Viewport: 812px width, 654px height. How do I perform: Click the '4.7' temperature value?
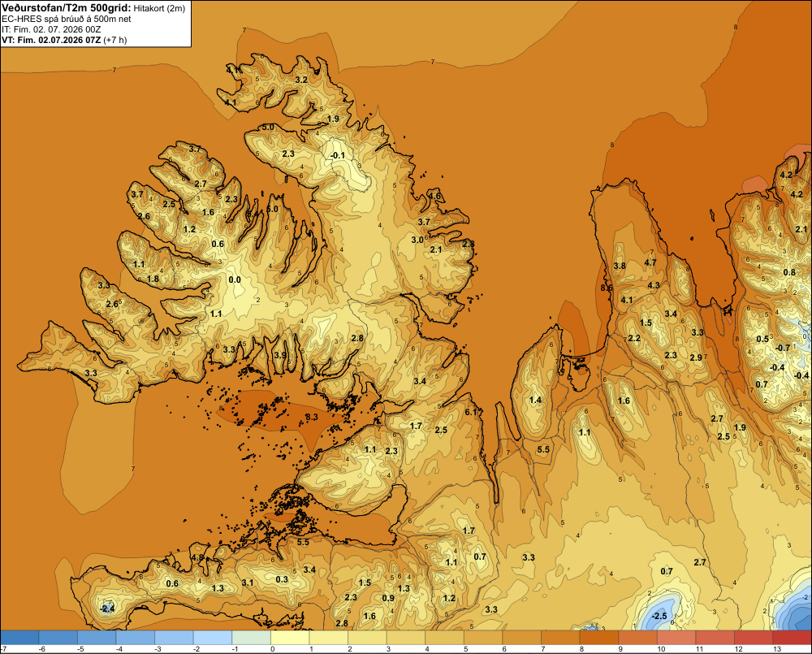pos(650,262)
